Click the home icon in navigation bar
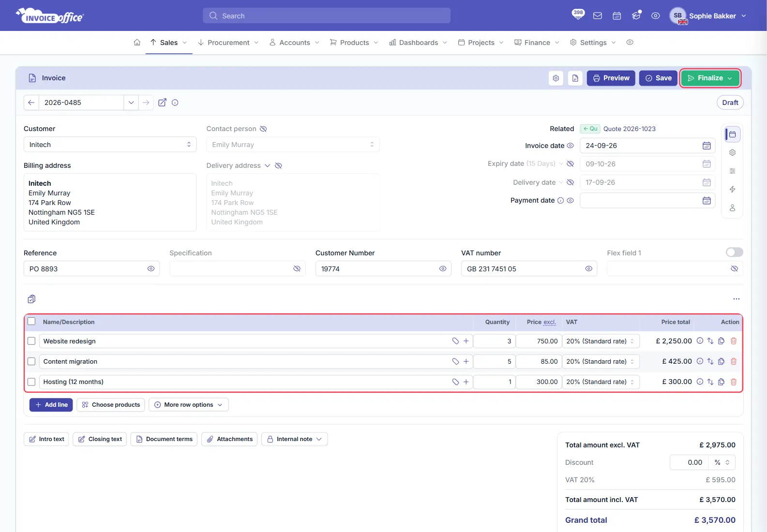767x532 pixels. click(x=137, y=43)
